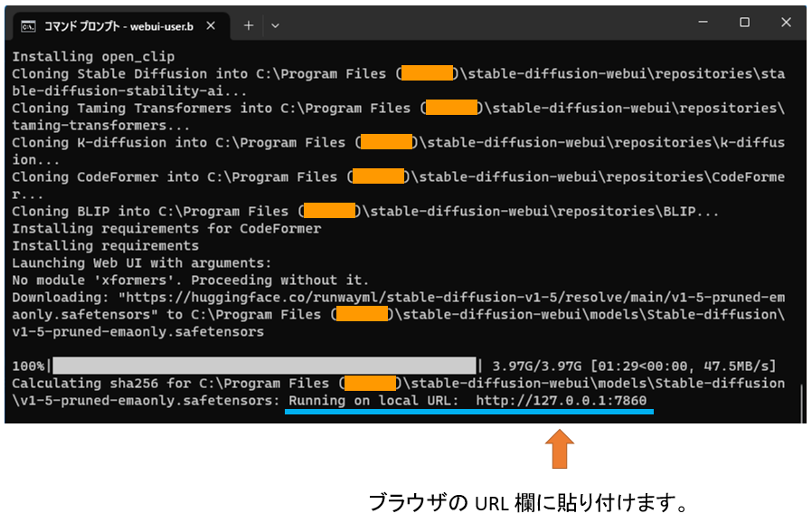Click an orange redacted path block
The width and height of the screenshot is (812, 523).
[x=427, y=73]
